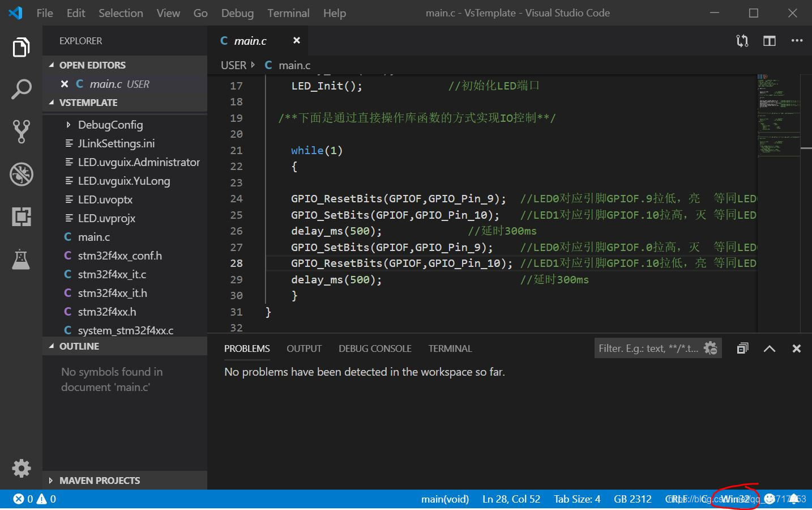Open the Selection menu
The width and height of the screenshot is (812, 510).
(121, 13)
